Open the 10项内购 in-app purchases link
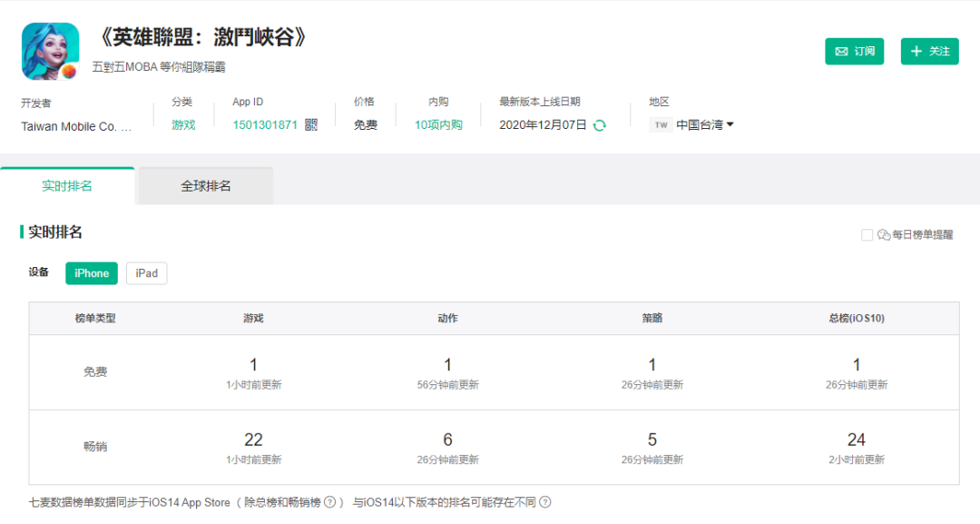The width and height of the screenshot is (980, 524). (x=438, y=125)
